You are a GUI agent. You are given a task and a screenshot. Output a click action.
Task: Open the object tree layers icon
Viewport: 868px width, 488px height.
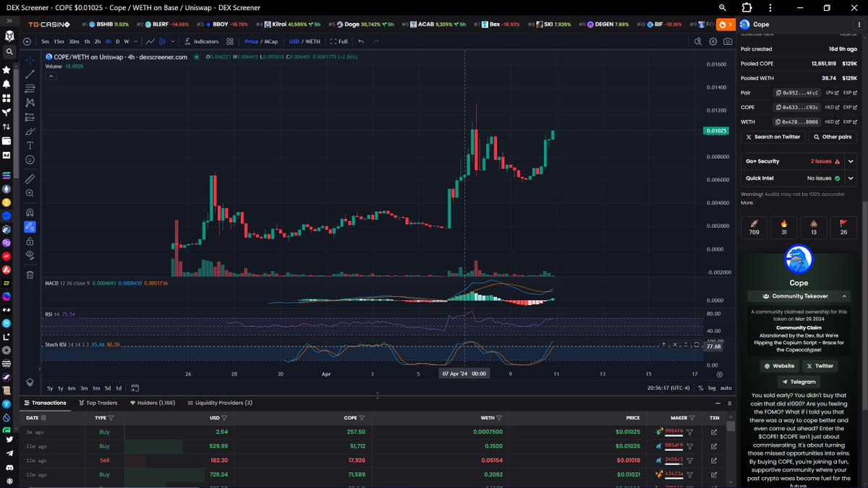30,382
